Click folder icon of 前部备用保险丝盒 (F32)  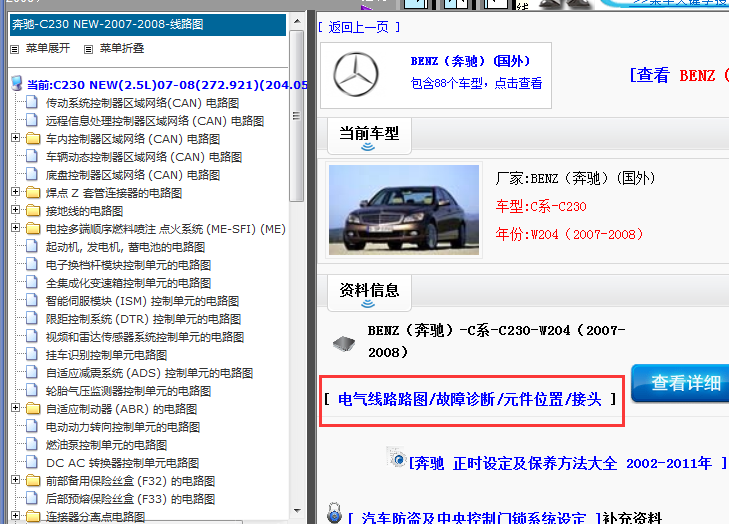point(33,481)
